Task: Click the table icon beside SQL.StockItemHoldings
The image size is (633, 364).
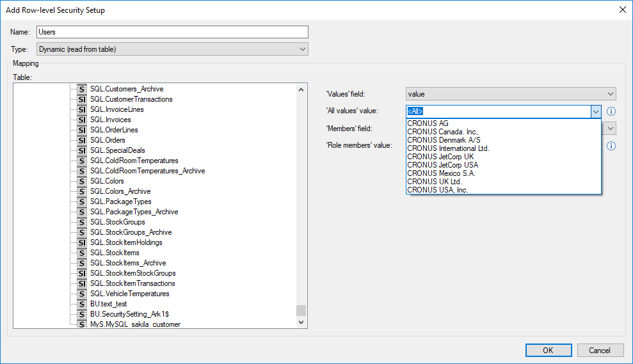Action: [82, 242]
